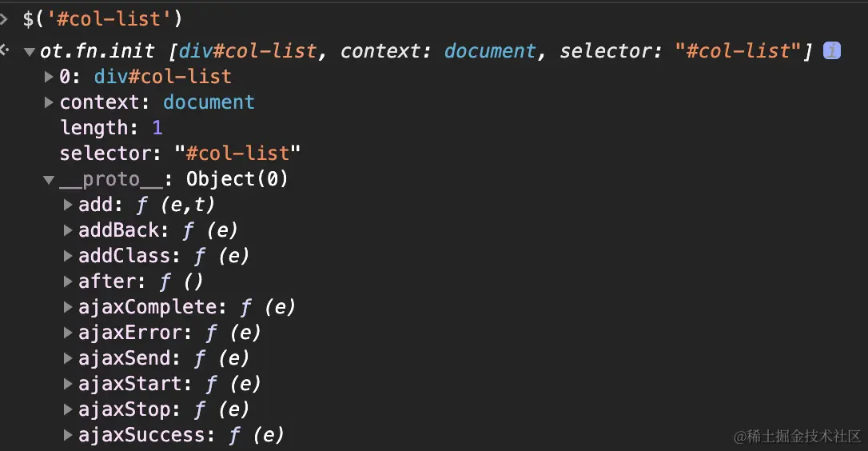868x451 pixels.
Task: Collapse the __proto__ Object section
Action: tap(50, 180)
